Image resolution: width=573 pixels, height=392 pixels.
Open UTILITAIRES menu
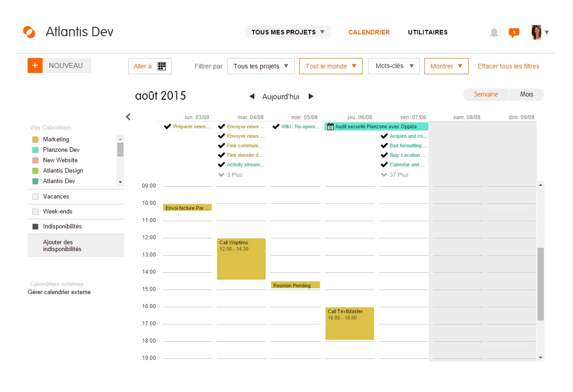pos(427,32)
